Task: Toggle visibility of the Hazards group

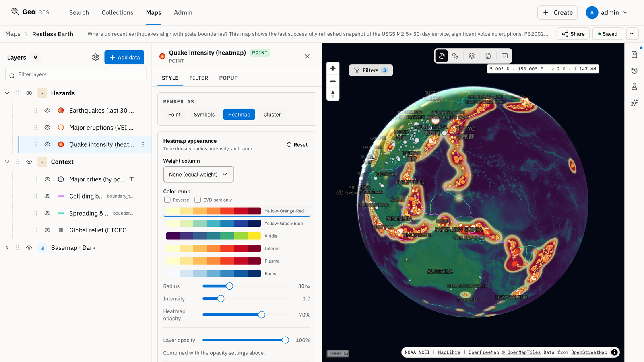Action: (x=29, y=93)
